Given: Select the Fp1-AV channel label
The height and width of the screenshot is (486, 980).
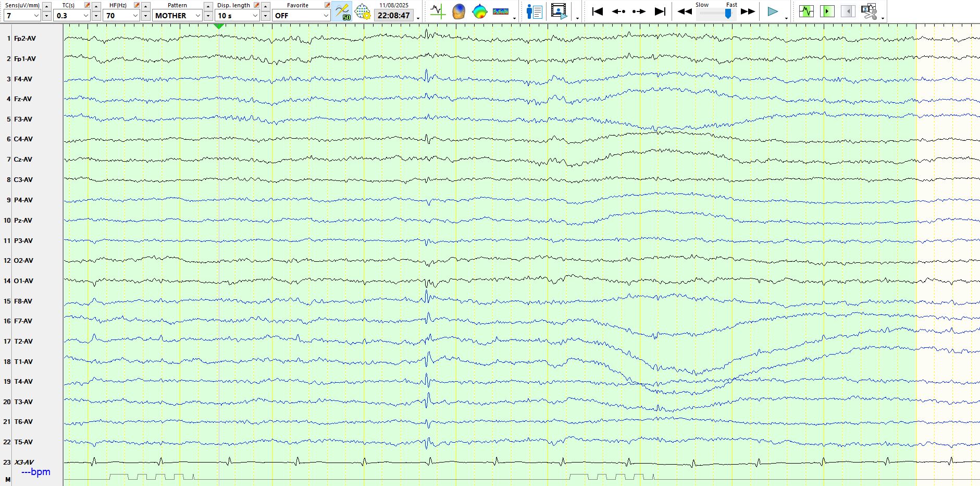Looking at the screenshot, I should (x=25, y=59).
